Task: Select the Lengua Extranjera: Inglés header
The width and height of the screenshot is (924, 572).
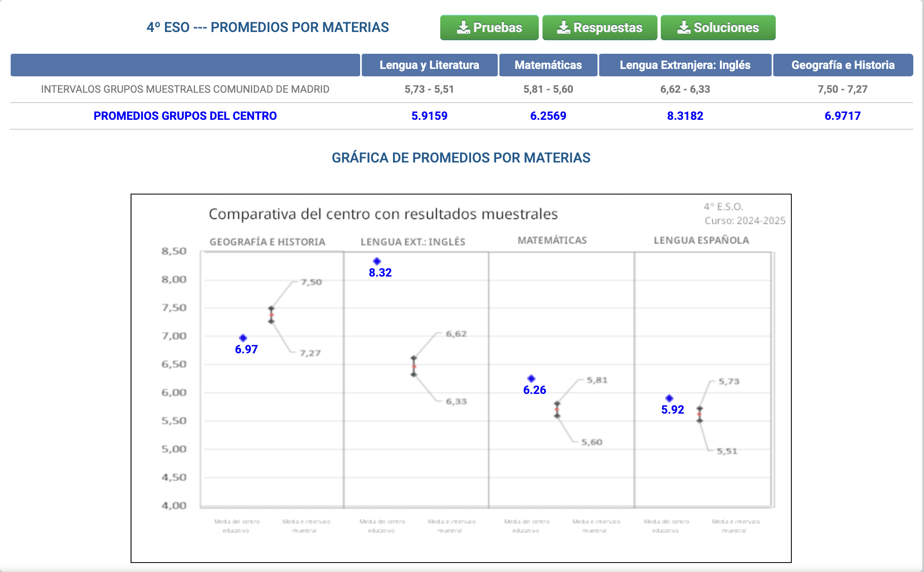Action: pyautogui.click(x=685, y=65)
